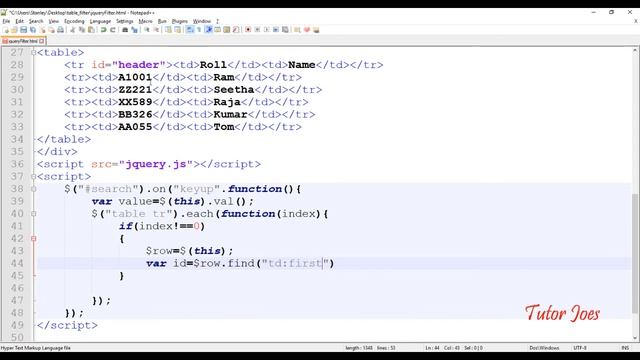Click the Copy toolbar icon

(82, 30)
